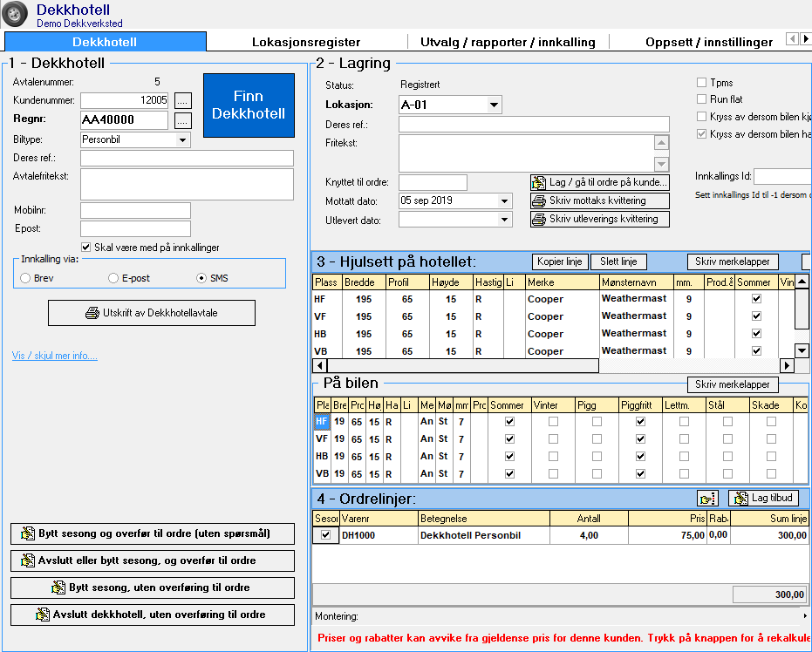Uncheck Skal være med på innkallinger
The height and width of the screenshot is (652, 812).
click(x=85, y=248)
